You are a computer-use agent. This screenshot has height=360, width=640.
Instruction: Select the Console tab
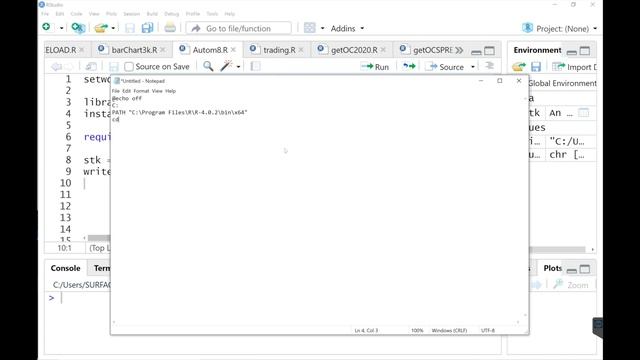coord(65,268)
